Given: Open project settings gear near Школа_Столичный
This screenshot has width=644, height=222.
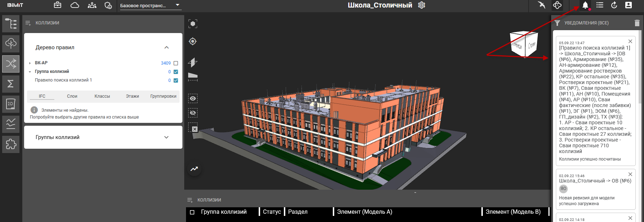Looking at the screenshot, I should (x=422, y=5).
